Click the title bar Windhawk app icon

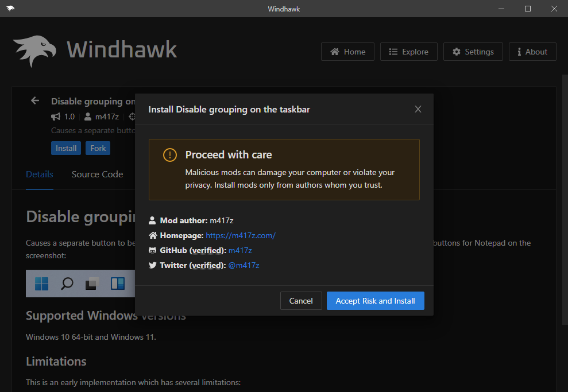click(10, 9)
